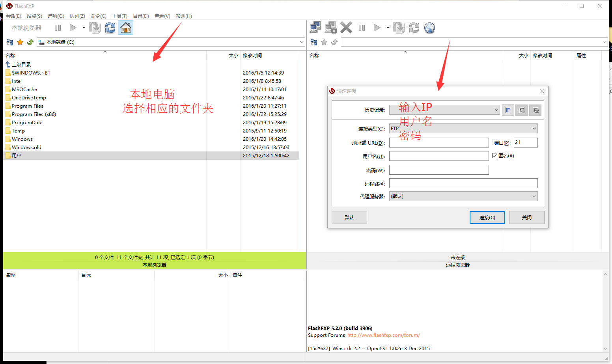Image resolution: width=612 pixels, height=364 pixels.
Task: Pause the remote pane transfer queue
Action: tap(362, 28)
